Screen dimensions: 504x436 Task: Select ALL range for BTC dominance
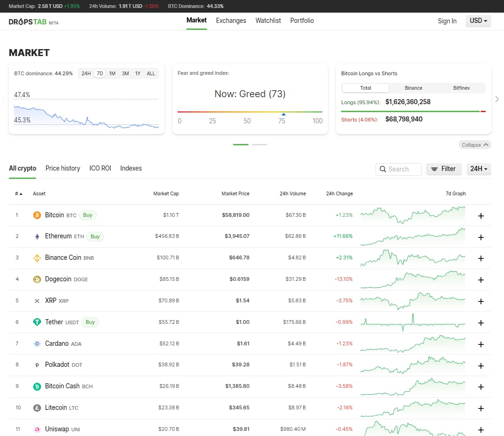tap(151, 74)
